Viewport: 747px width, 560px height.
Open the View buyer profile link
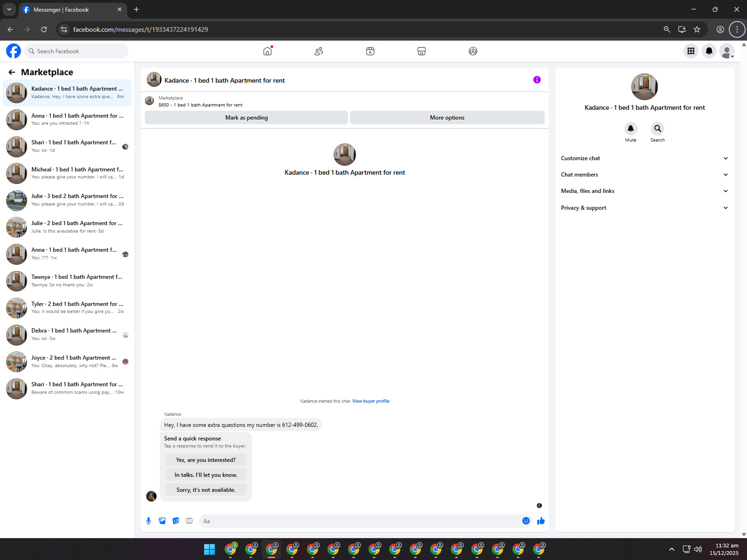(371, 401)
